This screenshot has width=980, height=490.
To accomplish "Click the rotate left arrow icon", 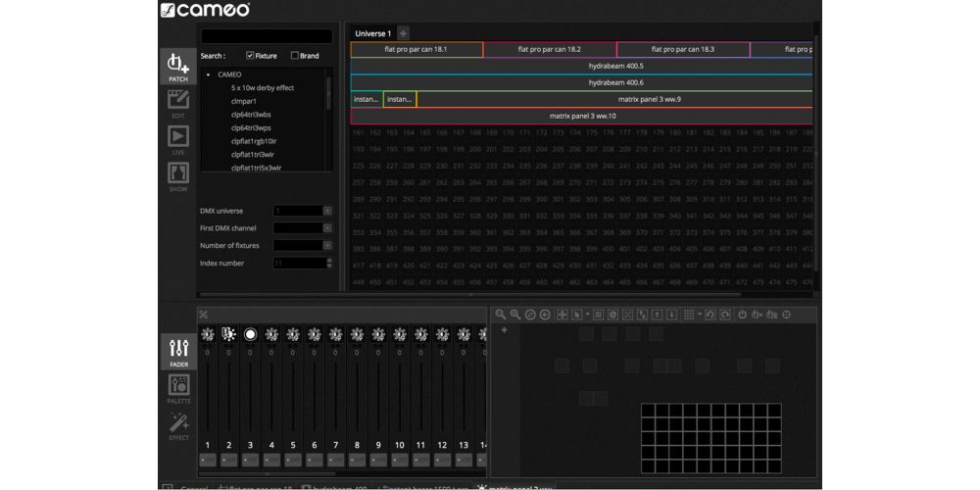I will (x=710, y=315).
